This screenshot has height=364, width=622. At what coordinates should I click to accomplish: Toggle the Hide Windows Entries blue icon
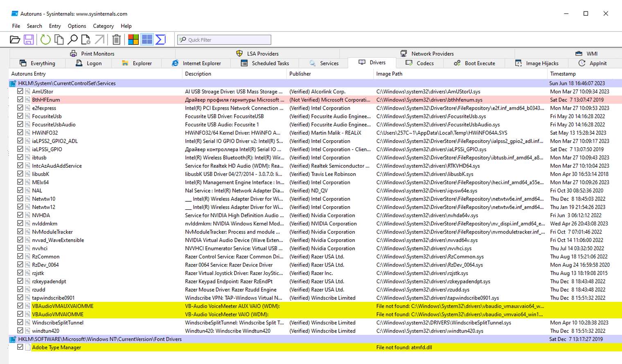[x=147, y=40]
